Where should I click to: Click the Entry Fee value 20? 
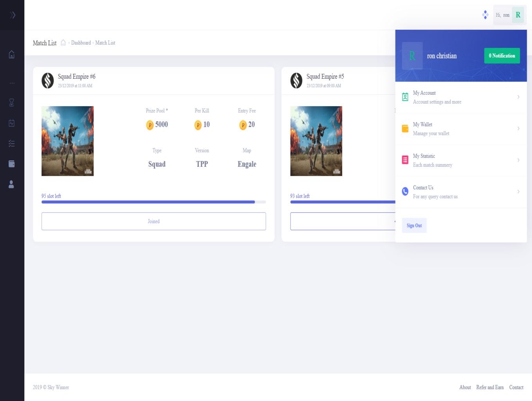tap(252, 125)
